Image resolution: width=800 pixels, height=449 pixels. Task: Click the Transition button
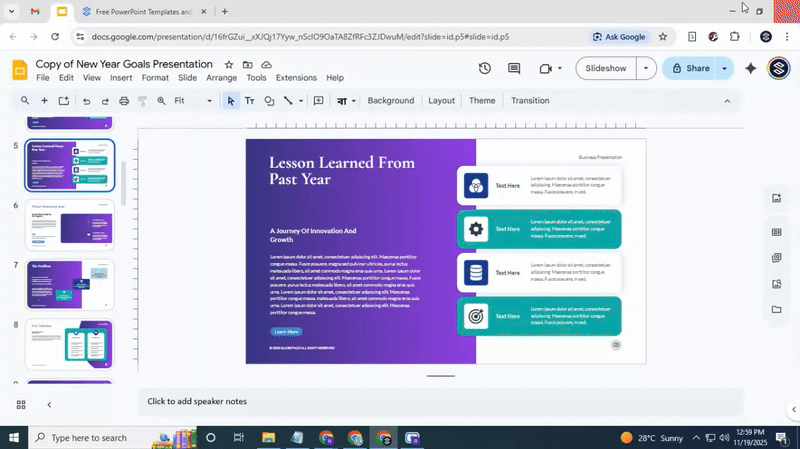click(x=530, y=101)
